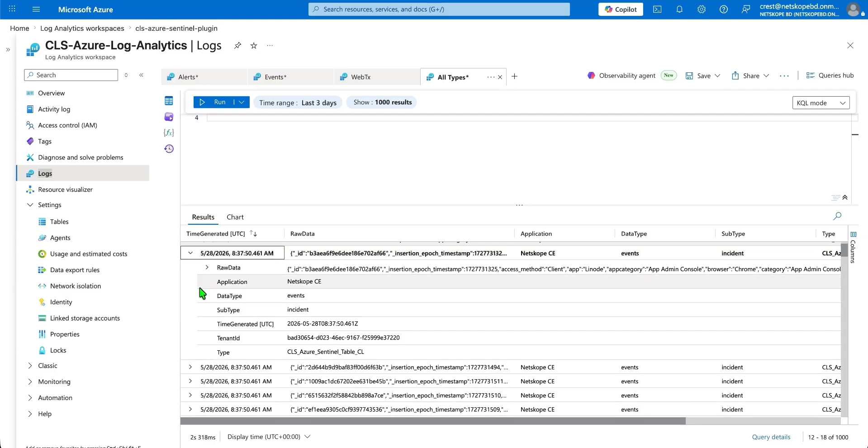Open Data export rules
The height and width of the screenshot is (448, 868).
point(75,270)
